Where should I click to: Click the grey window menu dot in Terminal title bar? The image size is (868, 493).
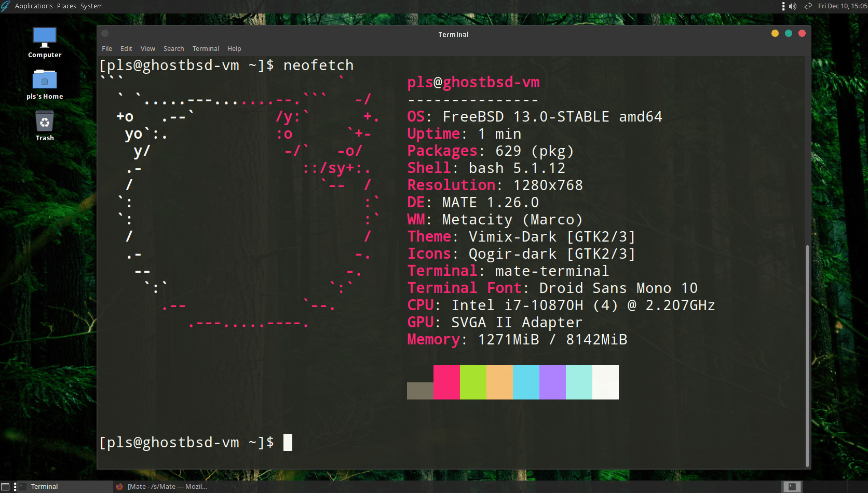click(x=105, y=33)
